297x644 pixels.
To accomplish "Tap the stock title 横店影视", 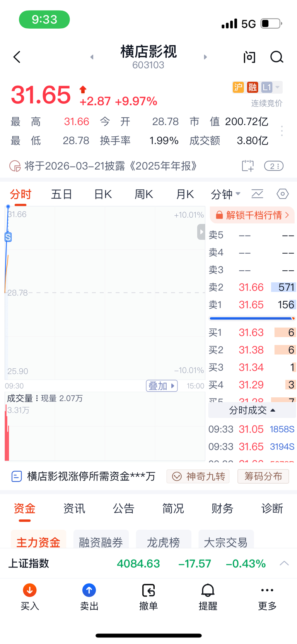I will click(148, 52).
